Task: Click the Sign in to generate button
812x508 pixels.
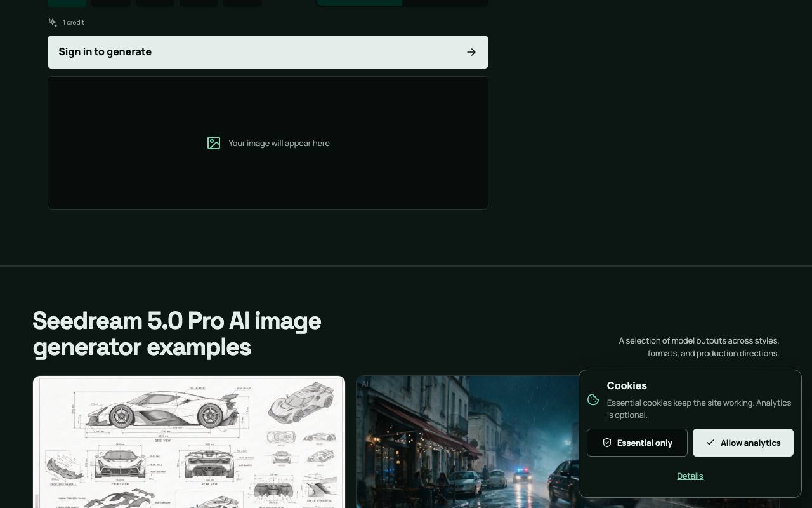Action: point(268,52)
